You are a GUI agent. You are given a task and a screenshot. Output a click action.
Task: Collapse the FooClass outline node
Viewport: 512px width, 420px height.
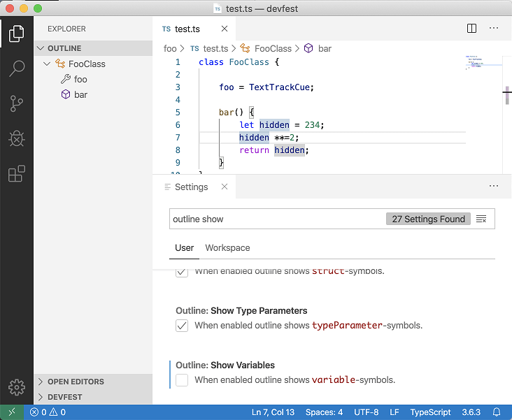click(47, 64)
